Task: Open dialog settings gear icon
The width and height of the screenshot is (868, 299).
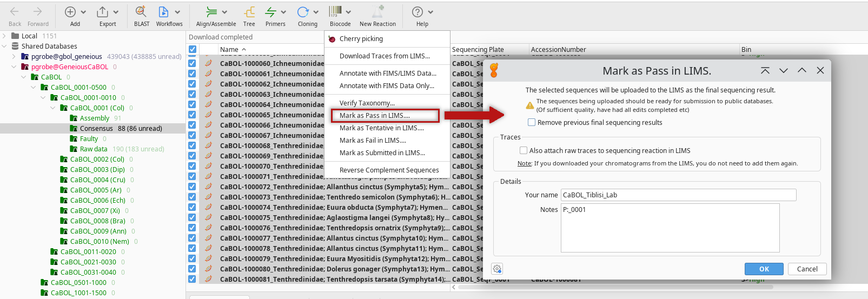Action: click(x=497, y=269)
